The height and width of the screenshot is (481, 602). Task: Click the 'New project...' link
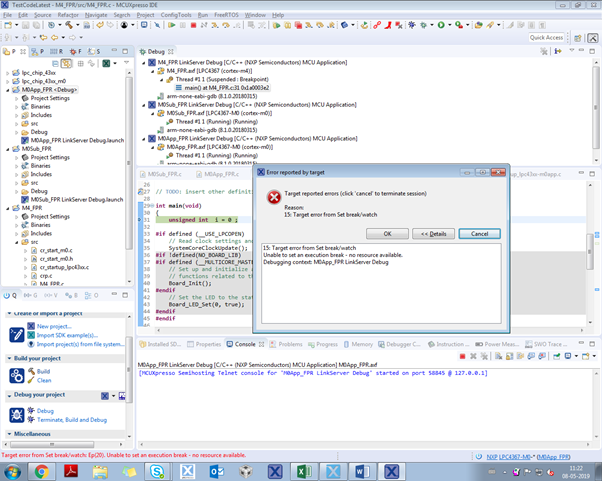(x=54, y=327)
